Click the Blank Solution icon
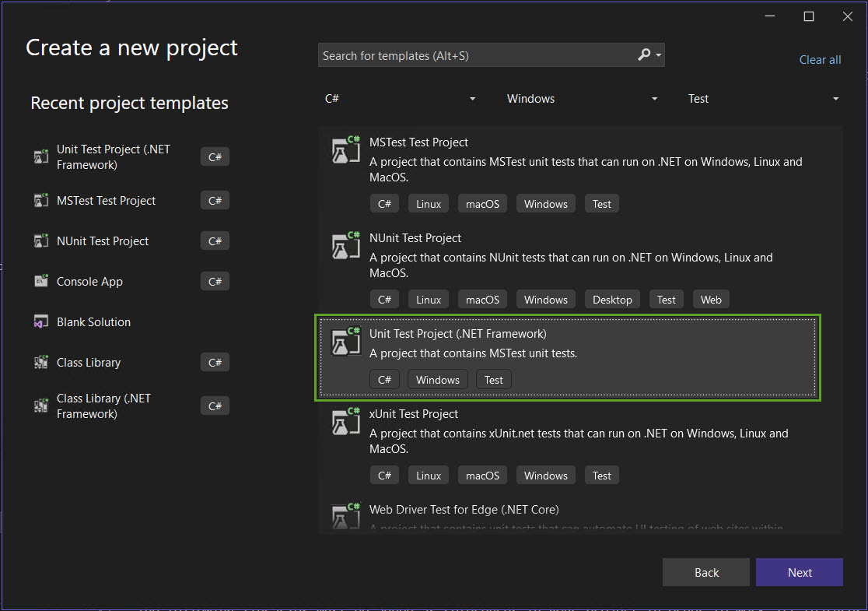The width and height of the screenshot is (868, 611). pos(40,321)
